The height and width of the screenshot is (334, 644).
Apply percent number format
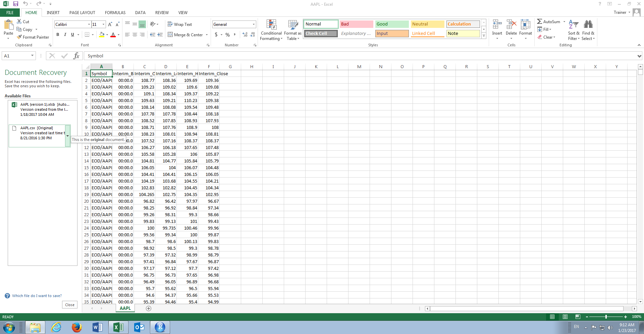[227, 34]
